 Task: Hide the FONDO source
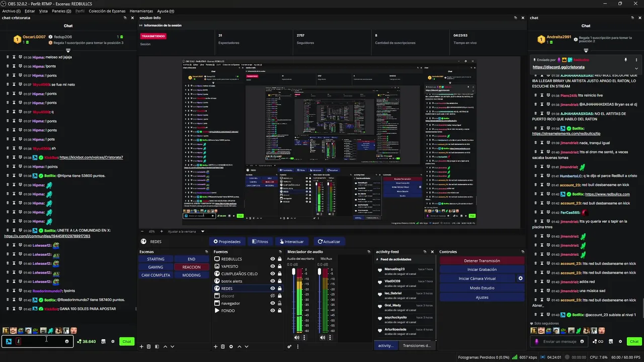[273, 311]
